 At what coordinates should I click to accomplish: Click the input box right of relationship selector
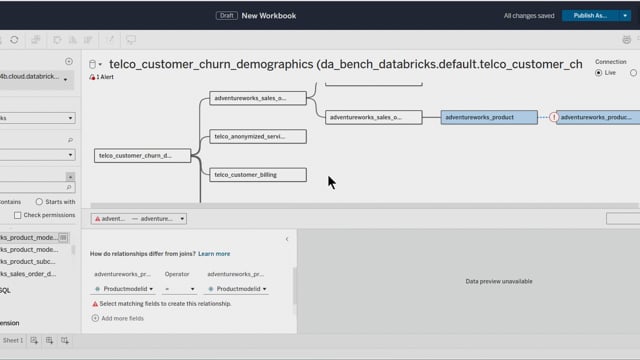point(623,219)
